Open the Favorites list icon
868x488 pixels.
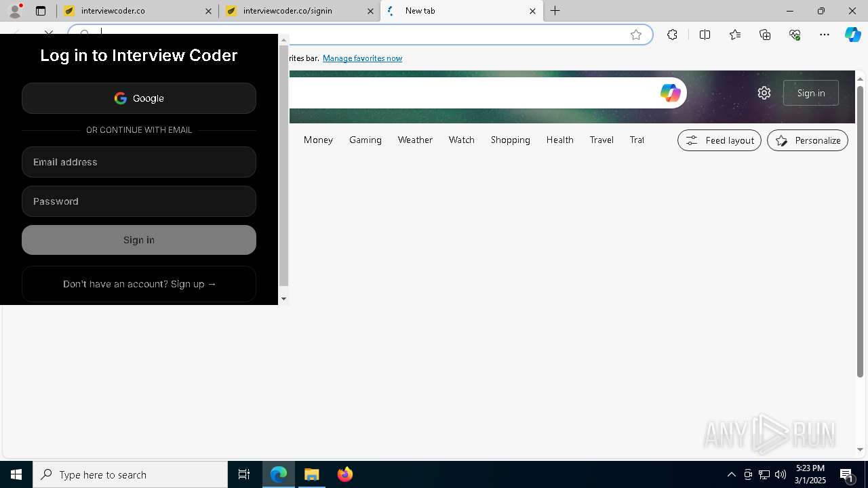click(735, 35)
